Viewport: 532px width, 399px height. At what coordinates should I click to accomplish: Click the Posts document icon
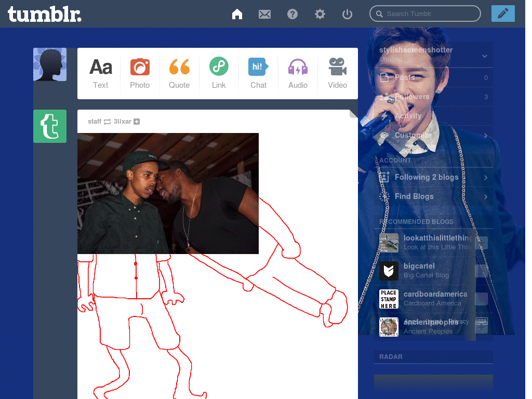[384, 78]
